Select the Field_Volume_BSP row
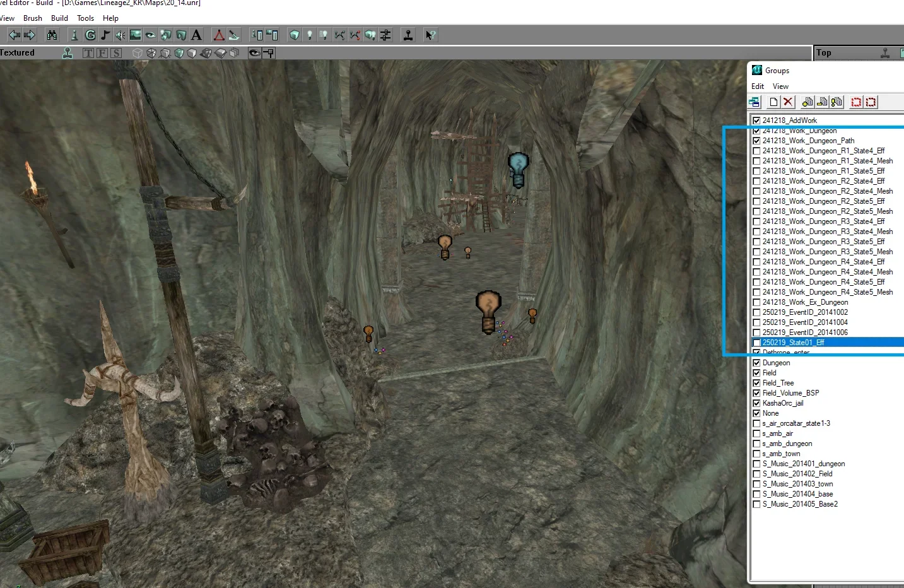904x588 pixels. 828,393
